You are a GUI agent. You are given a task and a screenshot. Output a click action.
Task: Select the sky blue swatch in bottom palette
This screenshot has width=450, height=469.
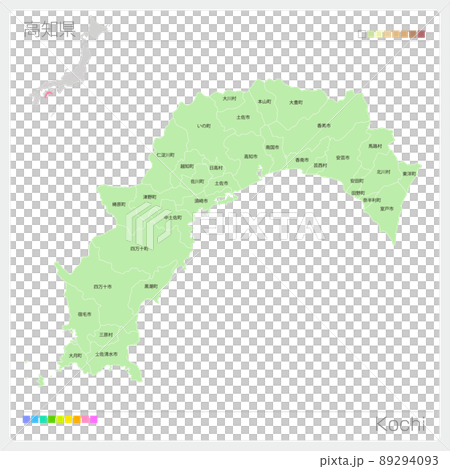click(x=35, y=419)
